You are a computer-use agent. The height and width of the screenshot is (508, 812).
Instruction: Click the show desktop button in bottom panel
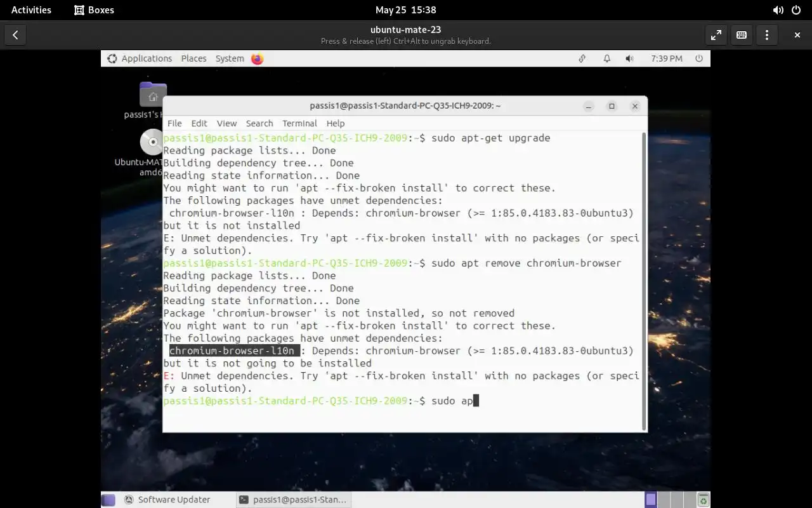(x=108, y=500)
